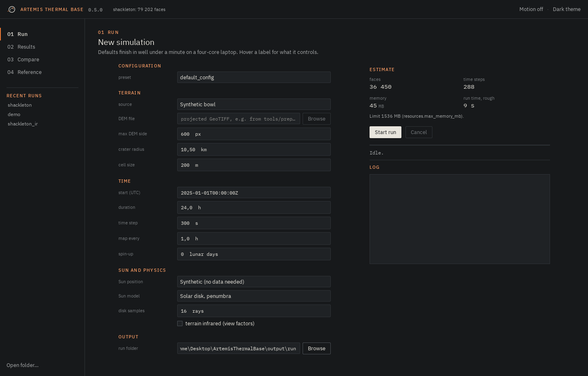Edit the crater radius field
This screenshot has width=588, height=376.
pos(254,150)
